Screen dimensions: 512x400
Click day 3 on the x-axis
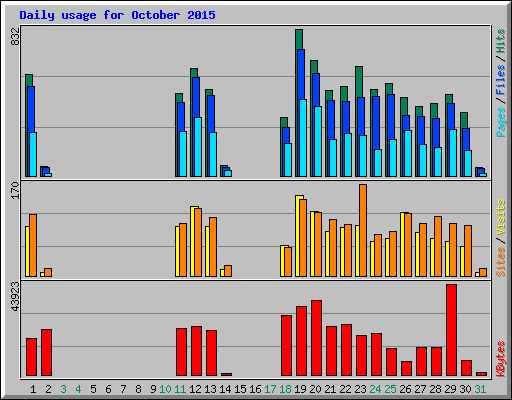(x=63, y=389)
